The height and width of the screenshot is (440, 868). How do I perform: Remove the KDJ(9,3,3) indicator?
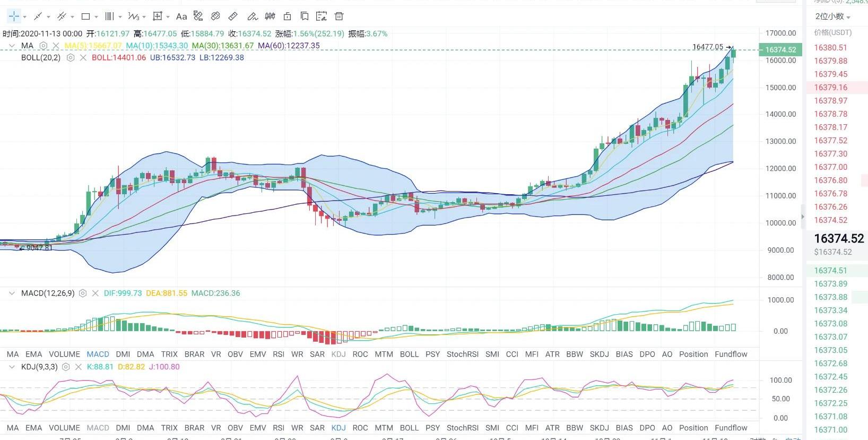(x=79, y=367)
